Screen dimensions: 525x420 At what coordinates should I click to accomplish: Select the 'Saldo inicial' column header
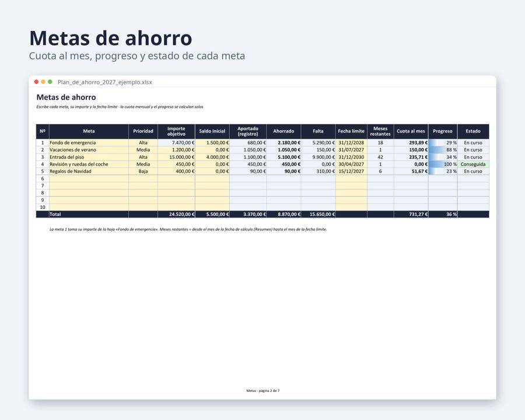click(212, 131)
